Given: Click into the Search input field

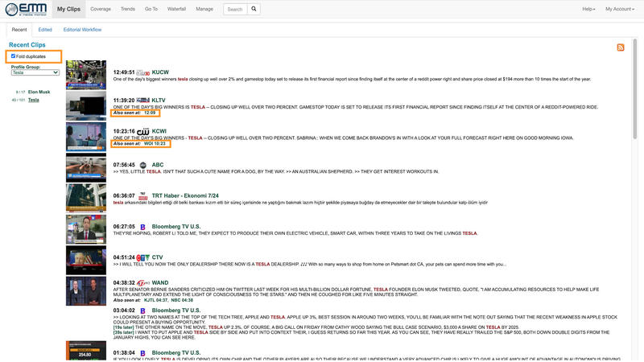Looking at the screenshot, I should 233,10.
